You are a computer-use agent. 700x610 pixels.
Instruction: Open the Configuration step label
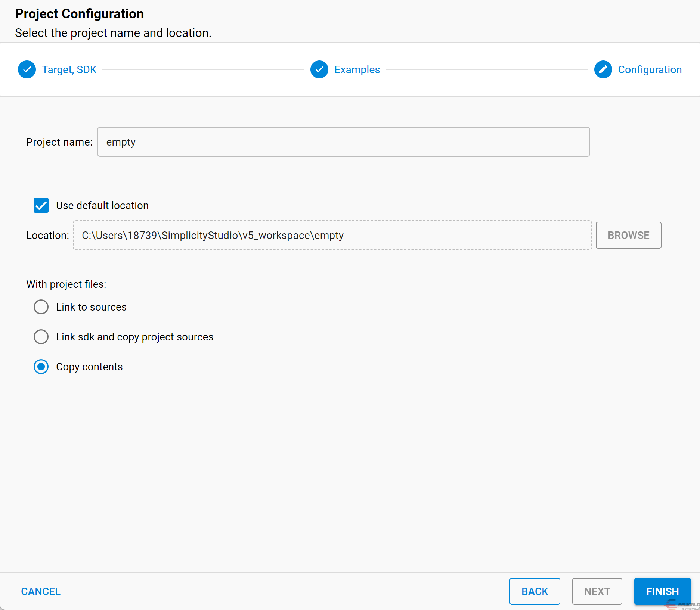click(650, 69)
